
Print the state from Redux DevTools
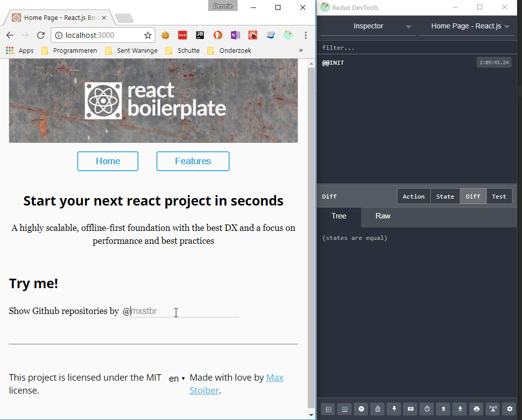point(476,409)
